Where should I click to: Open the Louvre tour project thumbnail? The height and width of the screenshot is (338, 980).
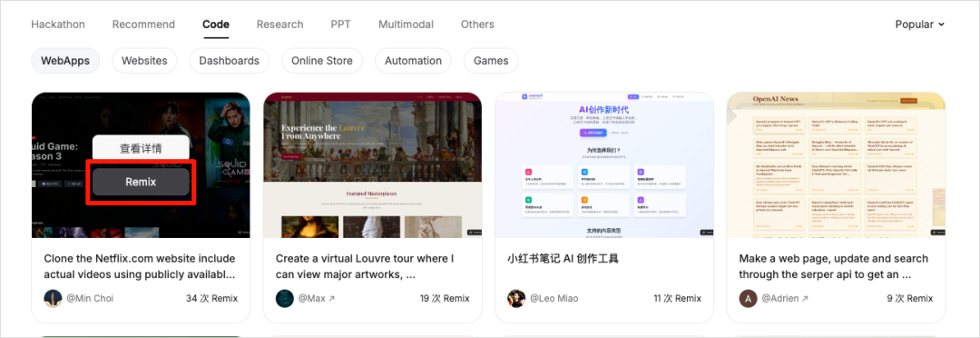pyautogui.click(x=373, y=165)
